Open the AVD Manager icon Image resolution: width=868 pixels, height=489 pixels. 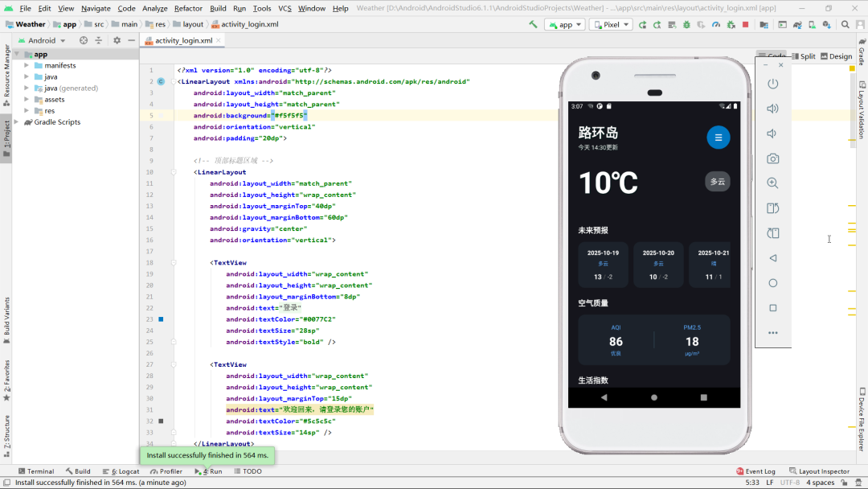point(812,24)
